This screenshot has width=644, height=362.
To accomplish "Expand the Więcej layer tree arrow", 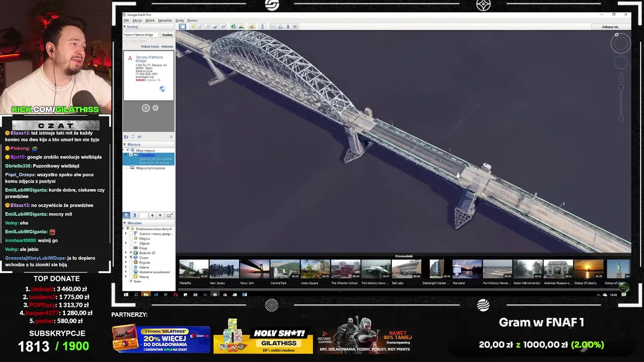I will tap(126, 277).
